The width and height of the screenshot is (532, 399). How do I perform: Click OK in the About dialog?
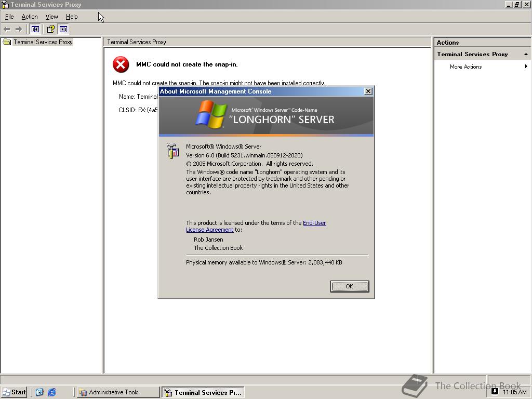click(350, 286)
